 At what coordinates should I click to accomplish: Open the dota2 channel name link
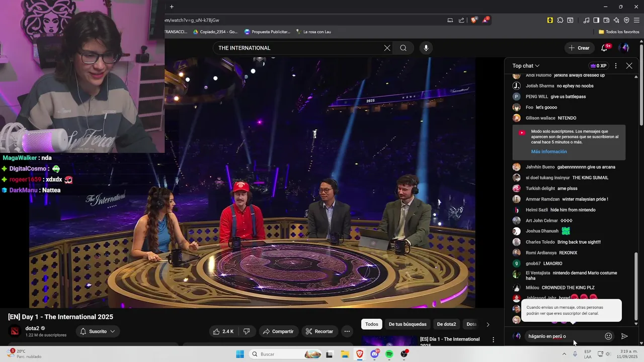tap(32, 328)
